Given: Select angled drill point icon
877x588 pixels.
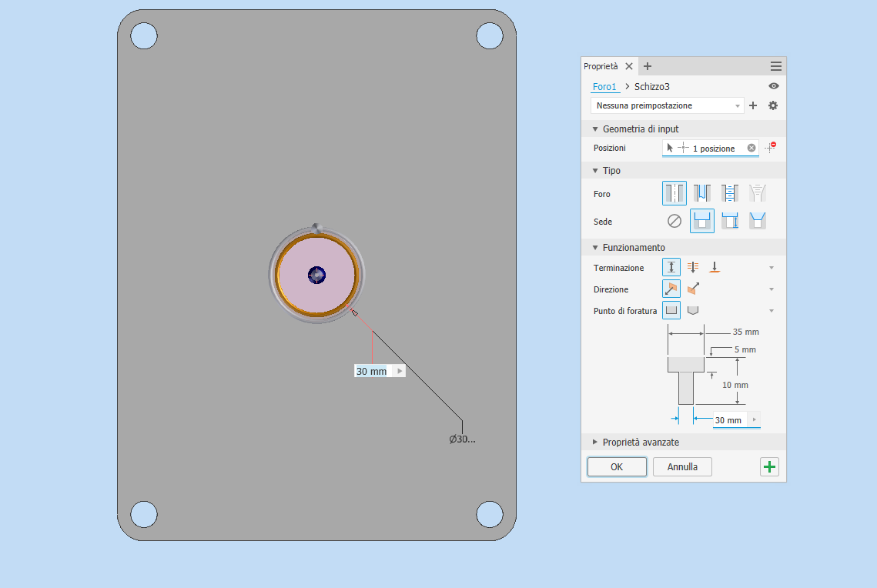Looking at the screenshot, I should (x=693, y=310).
